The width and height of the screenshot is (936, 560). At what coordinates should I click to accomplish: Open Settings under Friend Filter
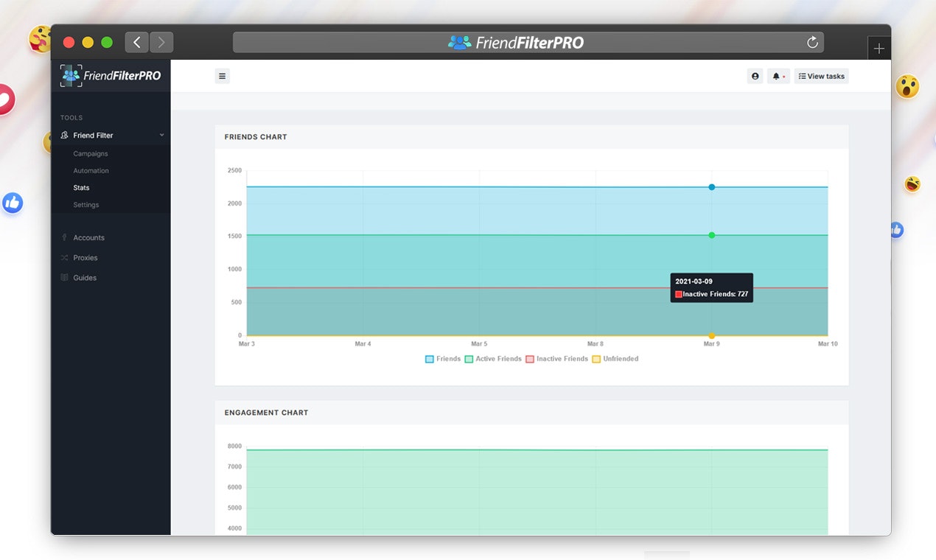[x=85, y=205]
